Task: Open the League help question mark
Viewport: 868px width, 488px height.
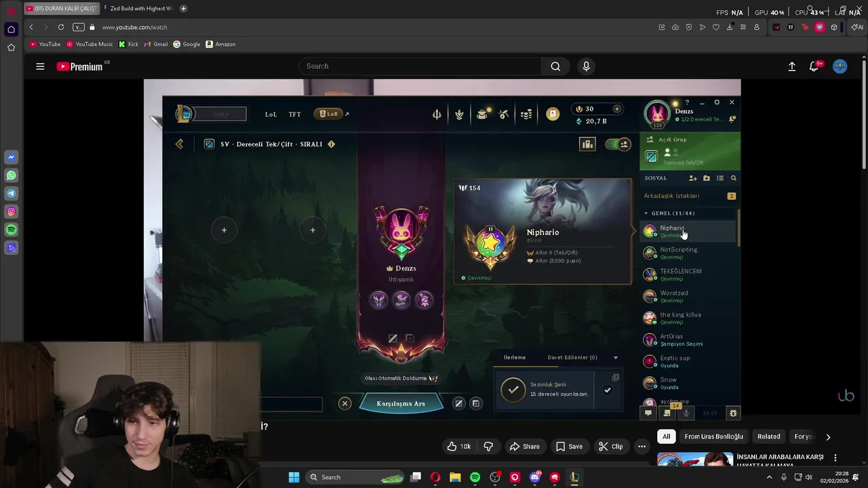Action: [x=687, y=102]
